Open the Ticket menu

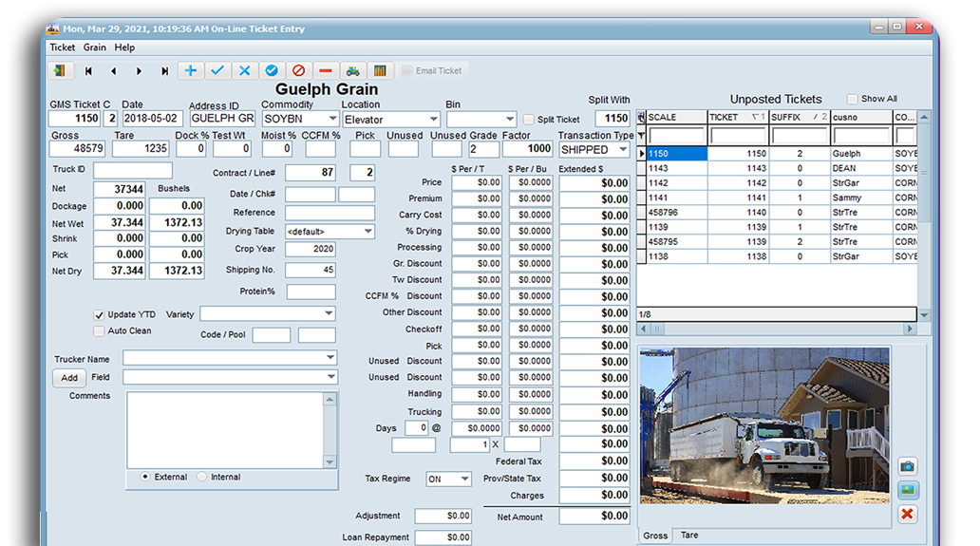[x=63, y=47]
